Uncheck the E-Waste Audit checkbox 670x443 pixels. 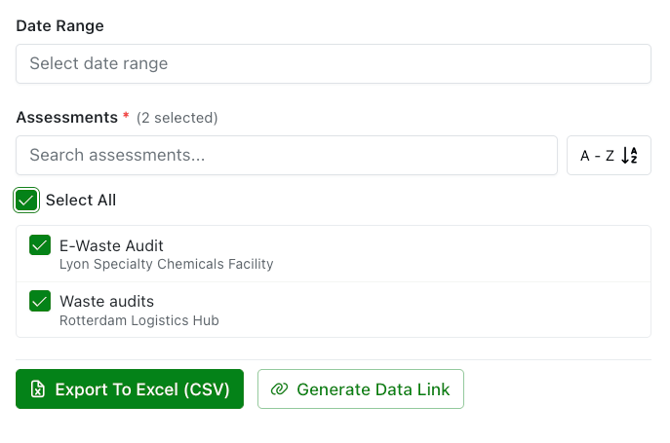40,245
